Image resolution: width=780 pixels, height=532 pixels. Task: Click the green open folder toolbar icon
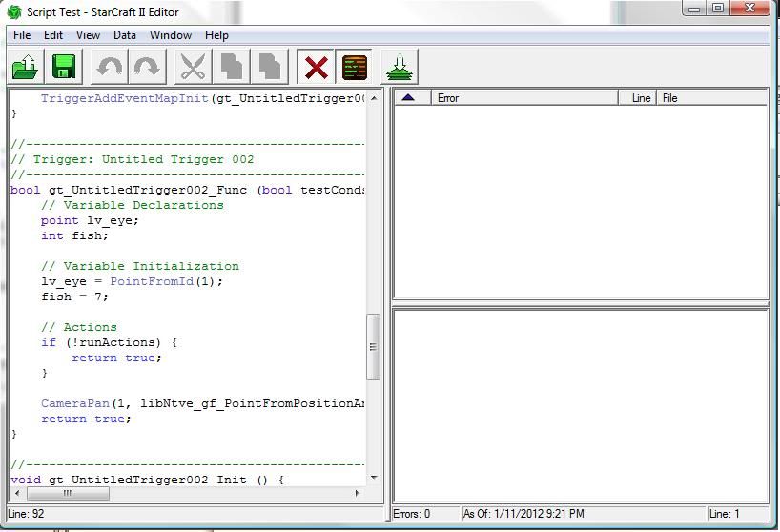coord(26,68)
